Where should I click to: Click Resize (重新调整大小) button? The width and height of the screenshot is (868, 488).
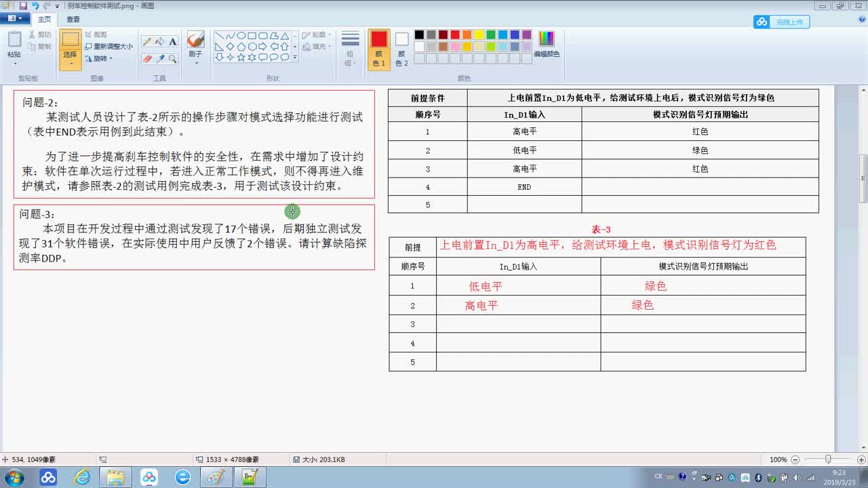(x=108, y=46)
